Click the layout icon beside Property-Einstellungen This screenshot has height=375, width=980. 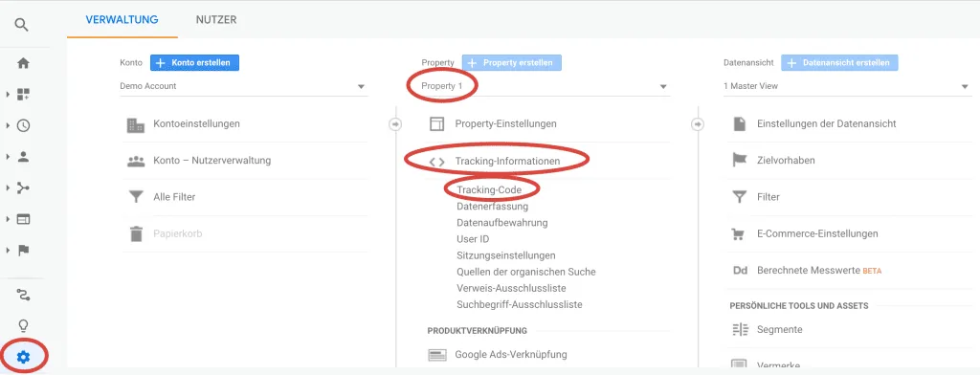click(436, 123)
